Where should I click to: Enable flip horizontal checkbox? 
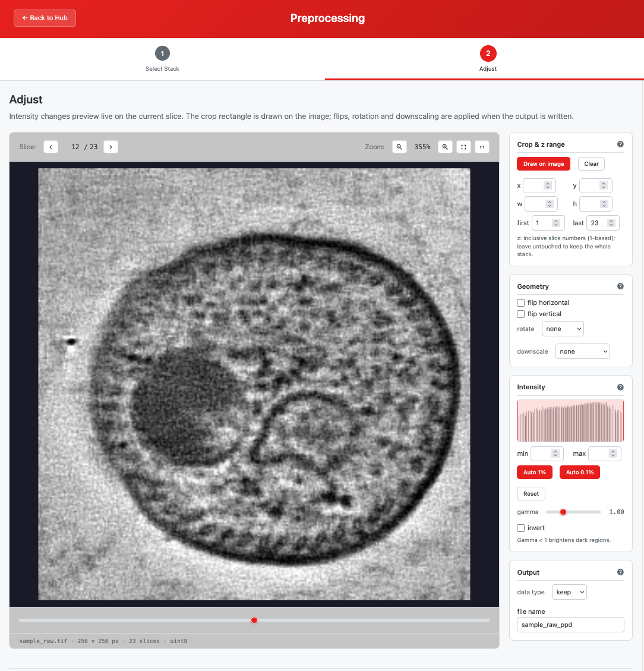[x=521, y=303]
